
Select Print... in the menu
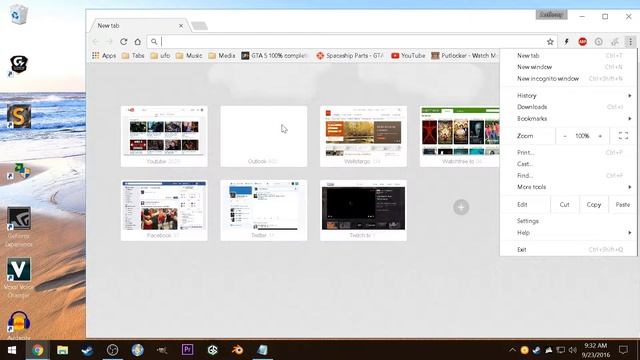568,153
